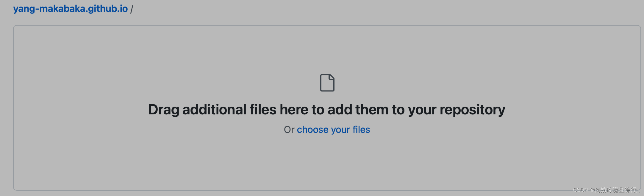644x196 pixels.
Task: Select the blank document icon above the heading
Action: tap(327, 83)
